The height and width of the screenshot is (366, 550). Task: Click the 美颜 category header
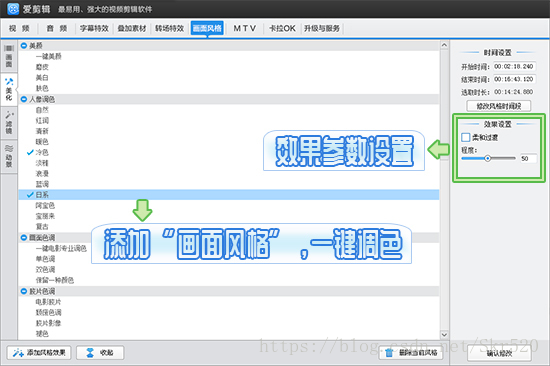click(x=229, y=46)
